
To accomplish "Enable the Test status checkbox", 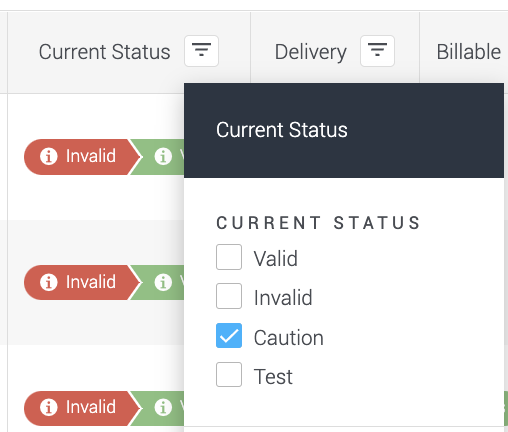I will point(229,374).
